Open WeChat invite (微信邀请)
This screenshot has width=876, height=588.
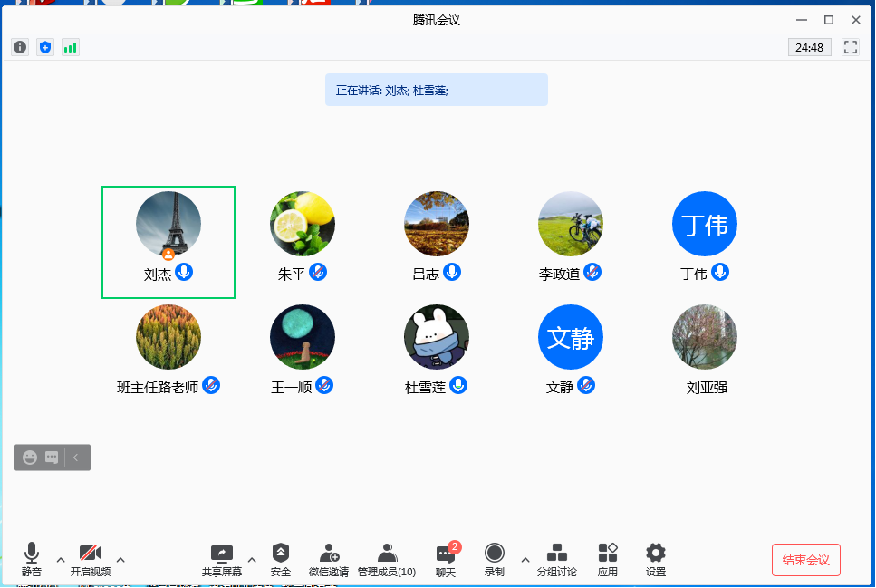[328, 560]
